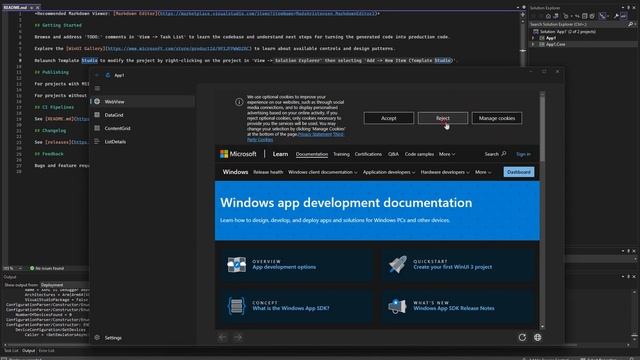Image resolution: width=640 pixels, height=360 pixels.
Task: Switch to the Task List tab
Action: point(11,351)
